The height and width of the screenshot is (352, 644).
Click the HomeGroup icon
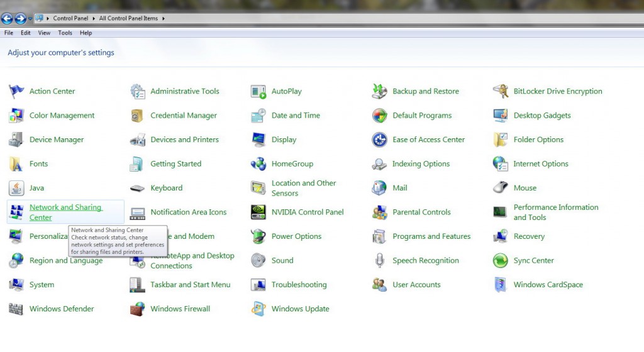click(x=258, y=163)
